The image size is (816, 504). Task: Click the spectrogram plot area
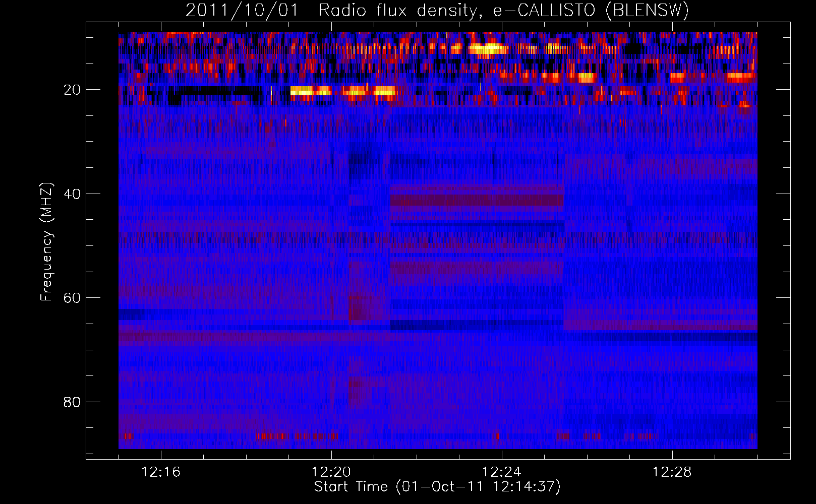click(x=438, y=240)
